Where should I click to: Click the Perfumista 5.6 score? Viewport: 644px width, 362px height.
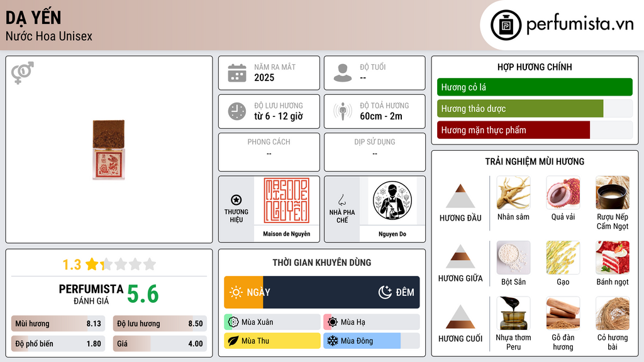pos(143,294)
